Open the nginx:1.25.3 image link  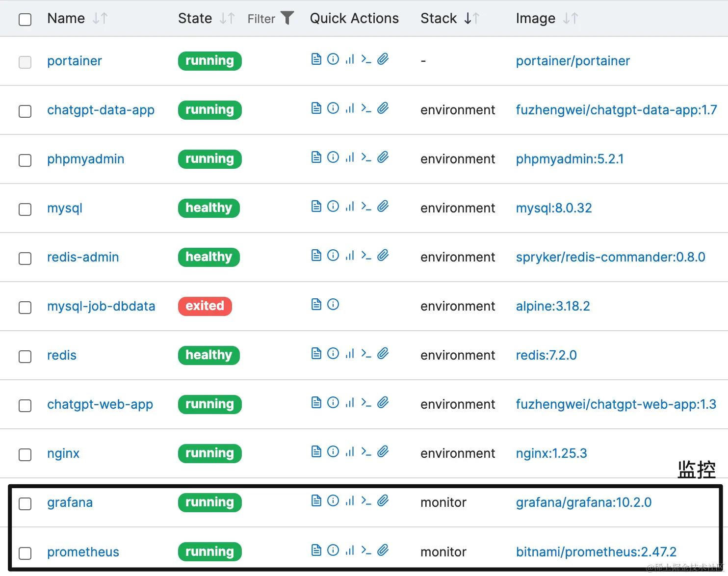[551, 453]
